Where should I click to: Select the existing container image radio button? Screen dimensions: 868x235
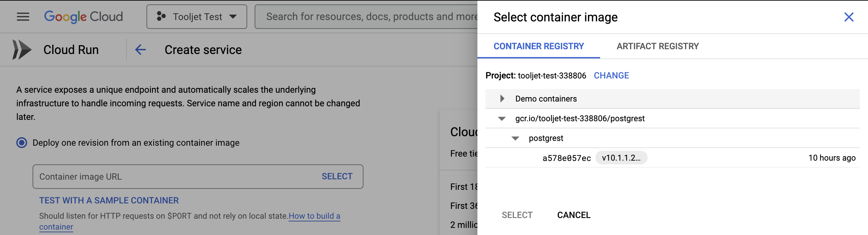click(x=22, y=143)
